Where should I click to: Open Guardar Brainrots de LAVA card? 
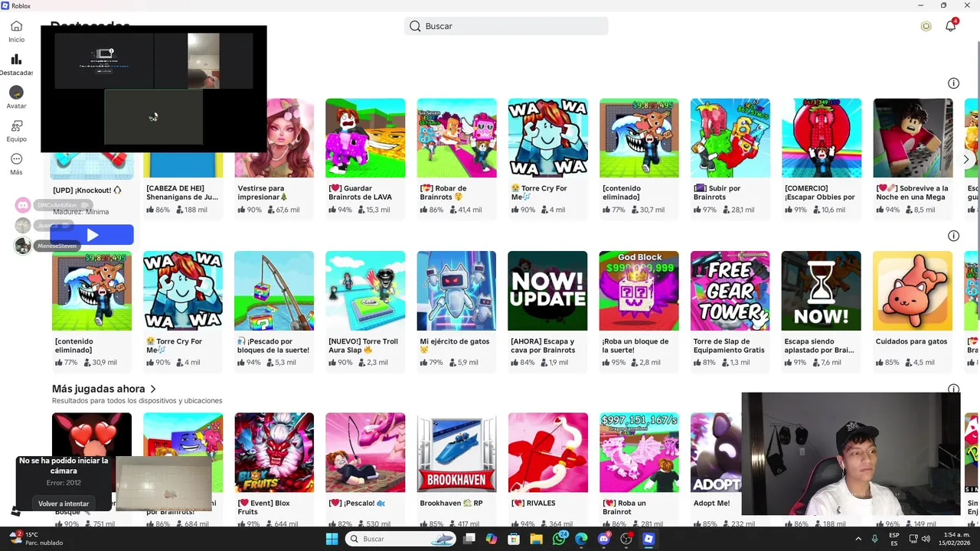365,158
